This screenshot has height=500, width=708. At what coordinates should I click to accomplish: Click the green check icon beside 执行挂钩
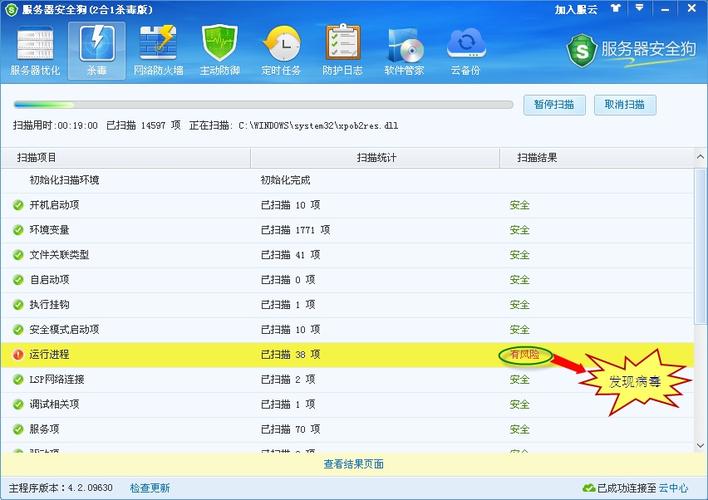point(18,304)
